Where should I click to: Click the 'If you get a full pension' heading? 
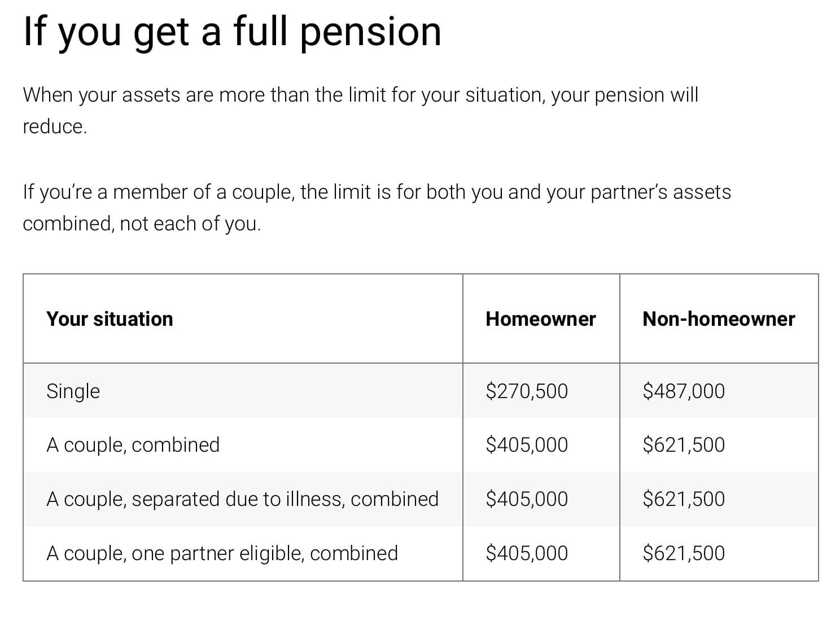pos(232,32)
